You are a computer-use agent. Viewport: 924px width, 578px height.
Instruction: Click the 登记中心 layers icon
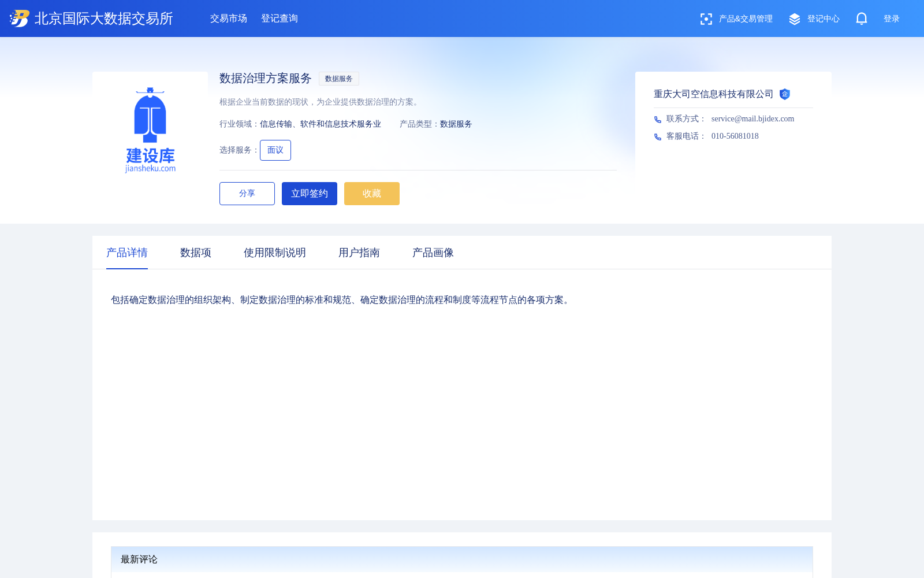(x=795, y=19)
